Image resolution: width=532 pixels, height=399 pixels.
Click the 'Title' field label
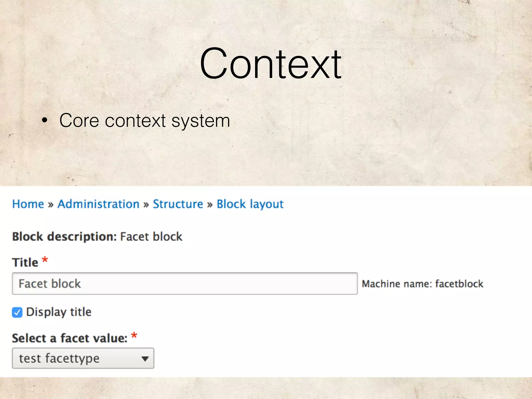(x=25, y=262)
